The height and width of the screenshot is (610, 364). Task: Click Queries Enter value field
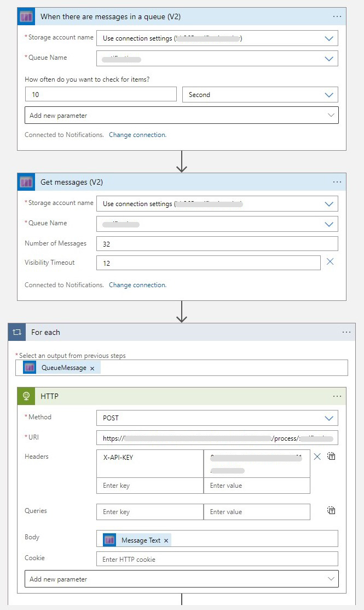point(257,512)
